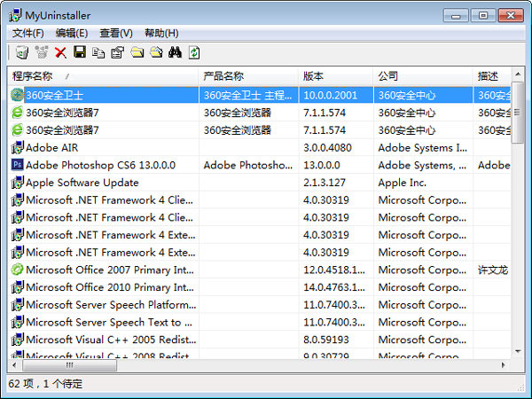Click version cell 14.0.4763.1...
The width and height of the screenshot is (532, 399).
tap(334, 287)
